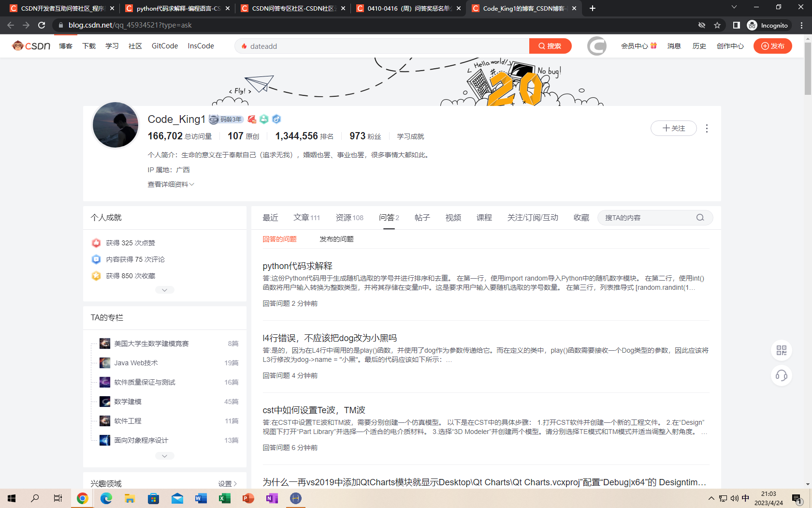Go back to the previous page
This screenshot has width=812, height=508.
[11, 25]
